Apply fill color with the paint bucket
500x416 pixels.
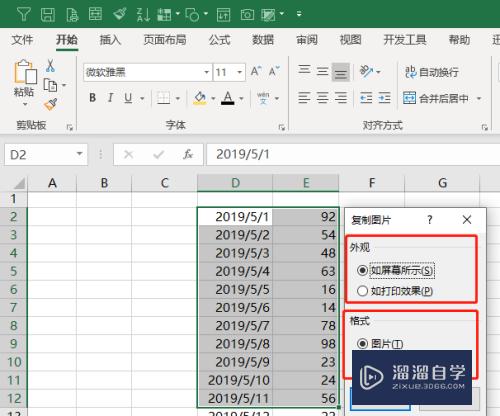pos(200,98)
